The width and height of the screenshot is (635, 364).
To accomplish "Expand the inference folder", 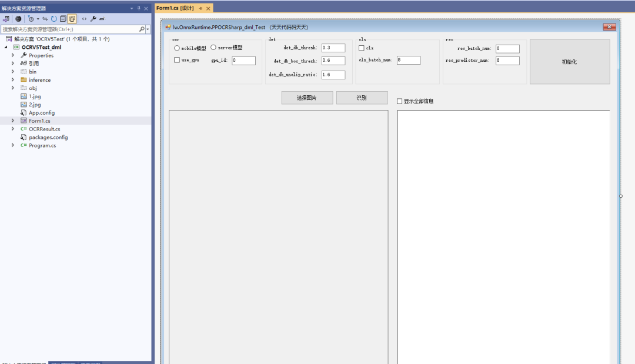I will 13,80.
